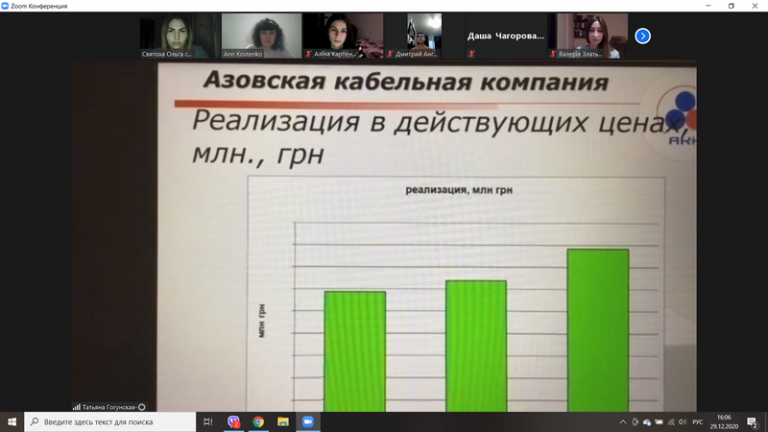Minimize the Zoom conference window

(708, 6)
